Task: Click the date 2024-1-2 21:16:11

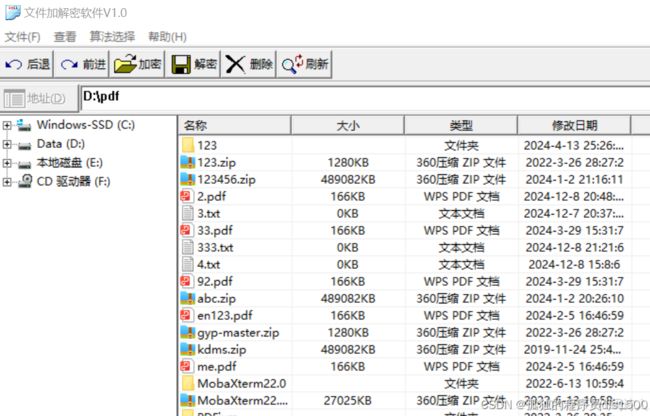Action: [574, 179]
